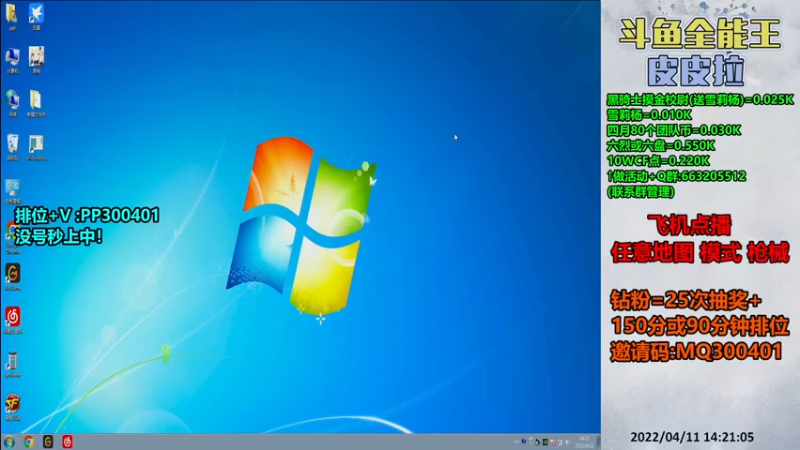Open the NetEase Cloud Music desktop shortcut

click(x=13, y=320)
